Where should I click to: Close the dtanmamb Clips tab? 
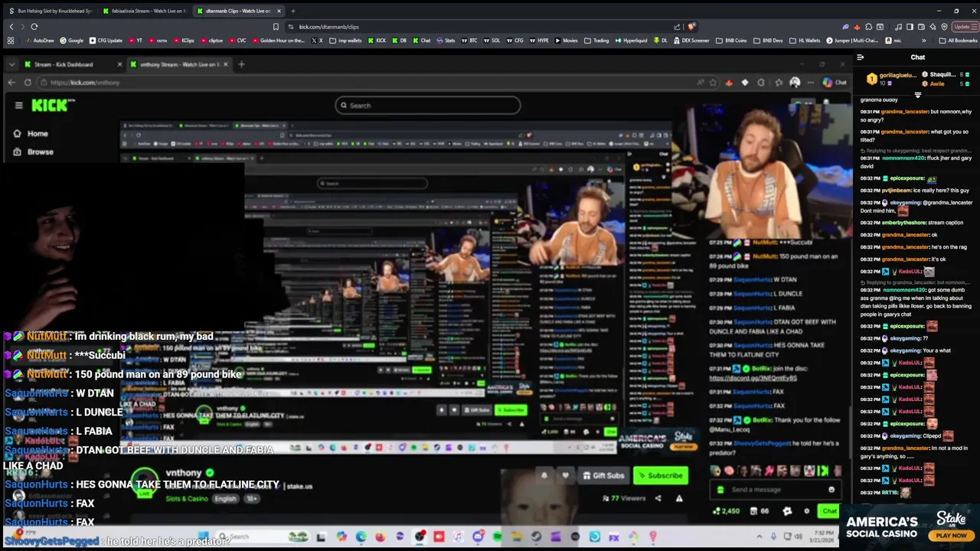279,11
